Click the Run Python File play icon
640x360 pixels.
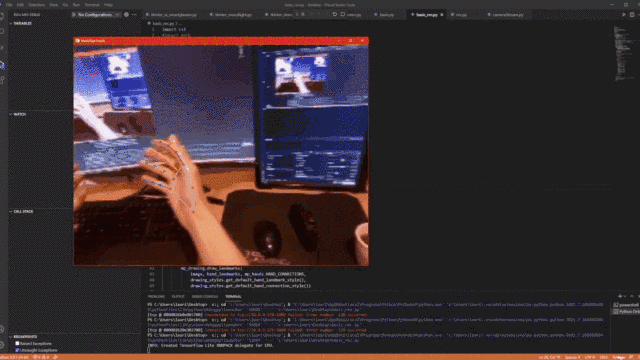(624, 15)
